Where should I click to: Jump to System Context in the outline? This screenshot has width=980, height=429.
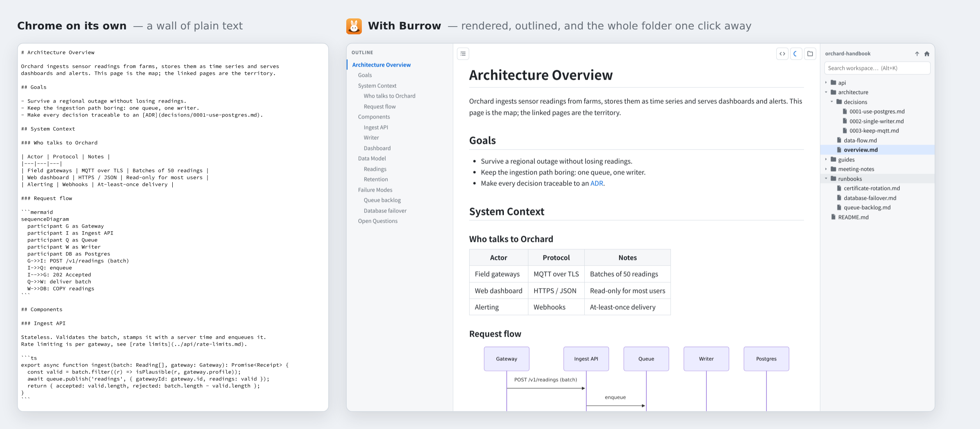click(x=377, y=86)
